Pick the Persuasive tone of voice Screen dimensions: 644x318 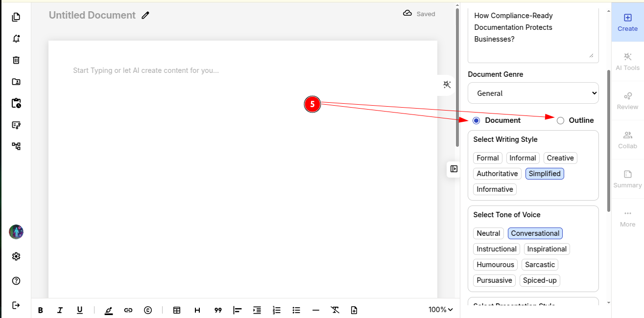click(x=494, y=280)
